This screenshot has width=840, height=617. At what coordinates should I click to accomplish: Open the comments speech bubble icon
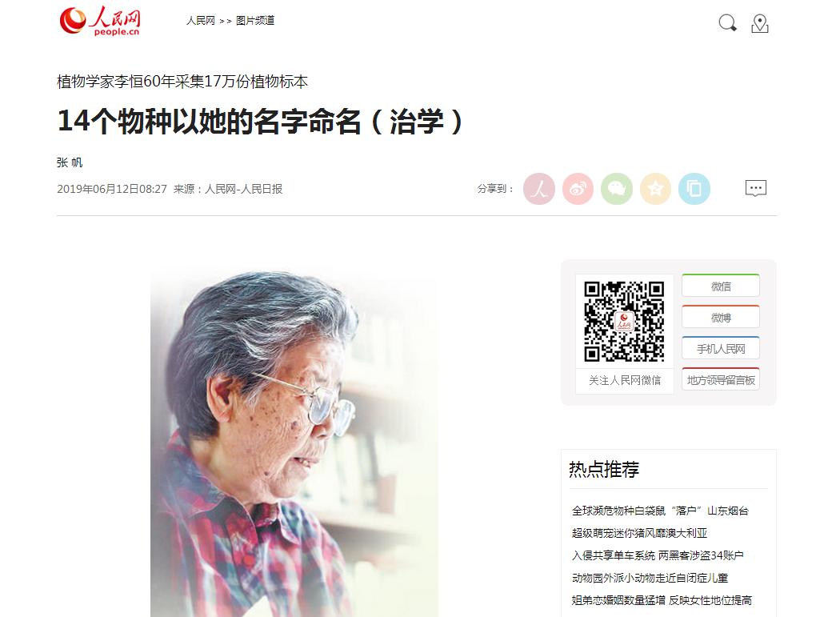tap(756, 188)
